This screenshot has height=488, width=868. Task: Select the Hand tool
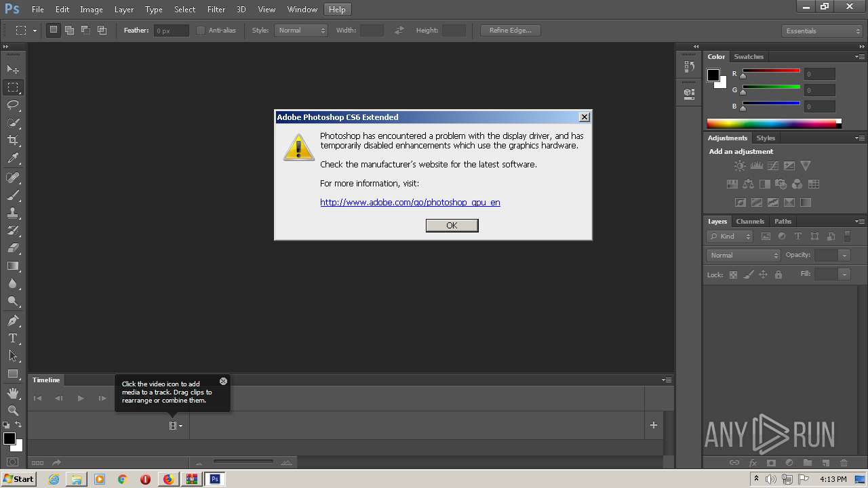point(13,393)
